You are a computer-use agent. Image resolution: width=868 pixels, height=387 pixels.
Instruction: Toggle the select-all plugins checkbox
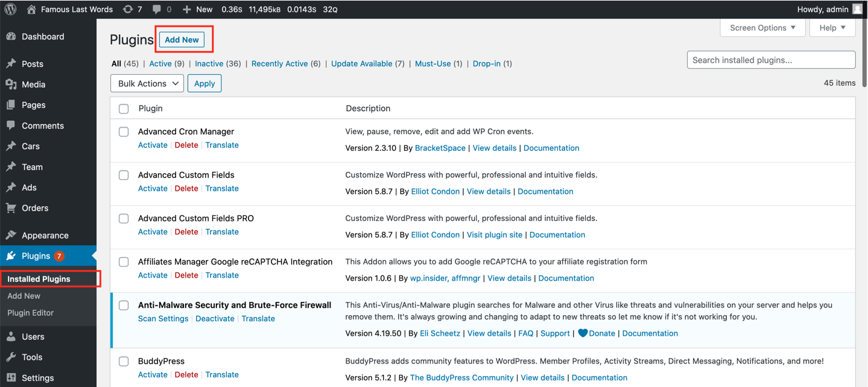(124, 109)
